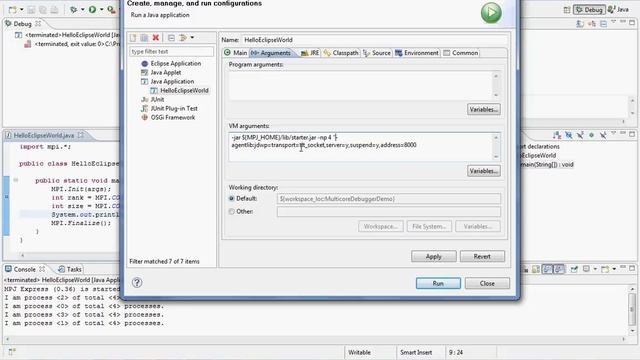Switch to the Debug perspective
The image size is (640, 360).
tap(589, 10)
